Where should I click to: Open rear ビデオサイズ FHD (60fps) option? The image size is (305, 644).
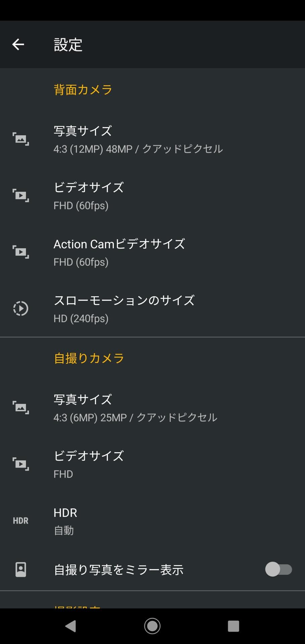click(152, 196)
